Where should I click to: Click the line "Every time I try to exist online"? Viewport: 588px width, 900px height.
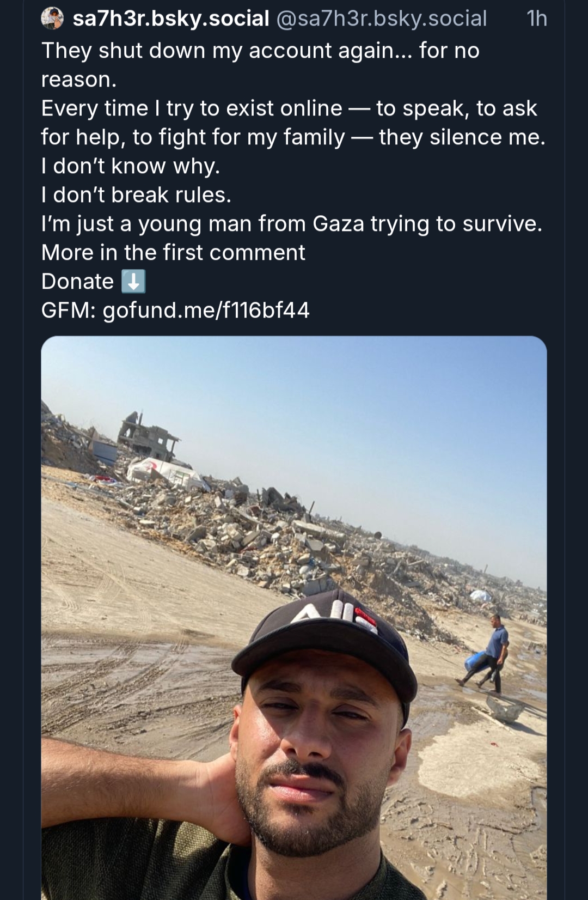click(289, 108)
